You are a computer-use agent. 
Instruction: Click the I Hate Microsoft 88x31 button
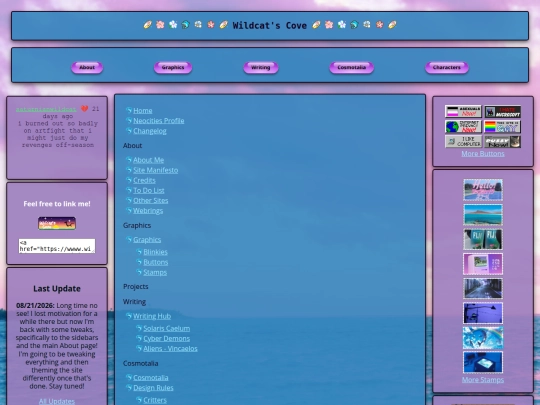(x=503, y=112)
